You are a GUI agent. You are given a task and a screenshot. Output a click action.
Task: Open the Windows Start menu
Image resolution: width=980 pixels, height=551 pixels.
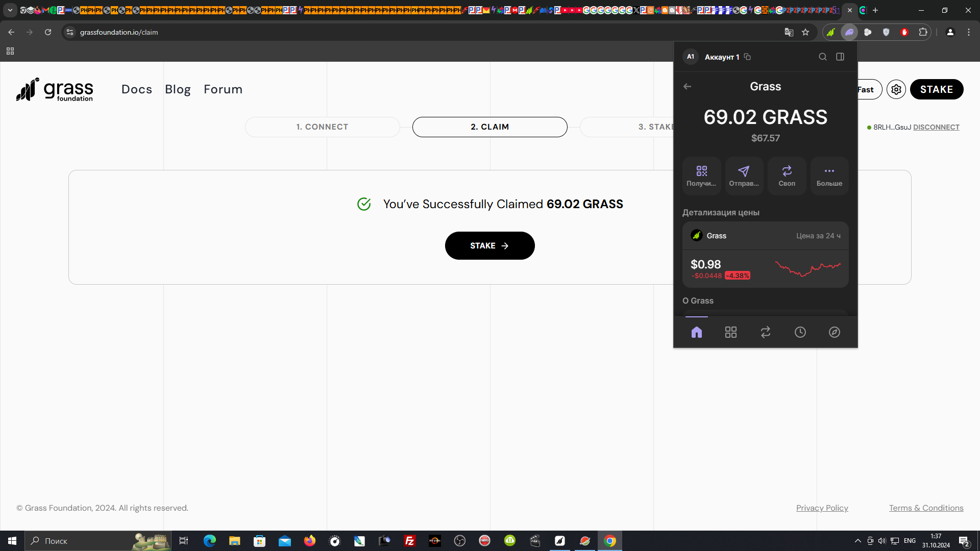coord(12,541)
